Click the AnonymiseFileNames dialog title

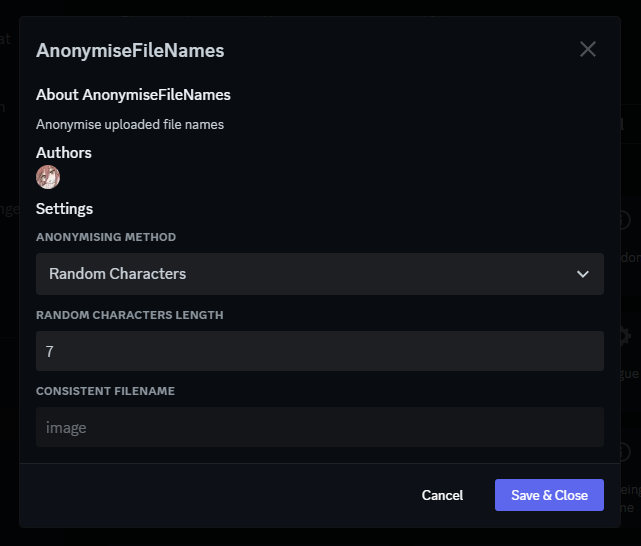(x=130, y=51)
